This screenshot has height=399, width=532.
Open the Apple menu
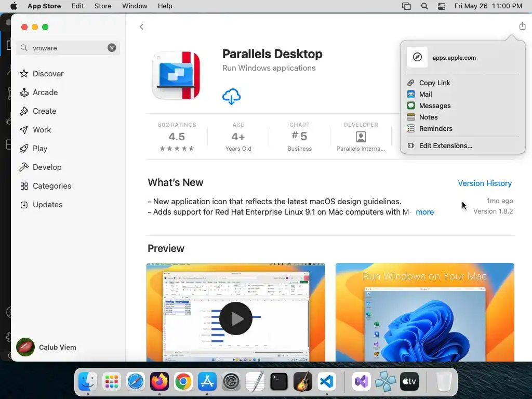click(x=14, y=6)
